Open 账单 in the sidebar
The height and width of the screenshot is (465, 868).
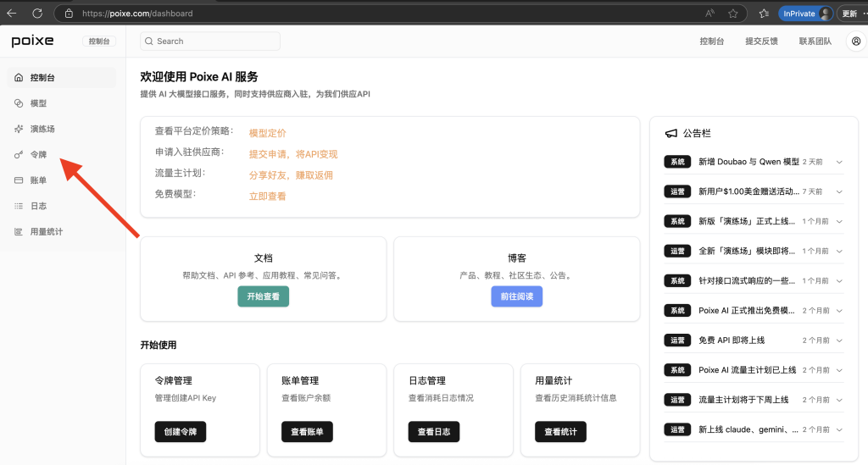tap(62, 180)
